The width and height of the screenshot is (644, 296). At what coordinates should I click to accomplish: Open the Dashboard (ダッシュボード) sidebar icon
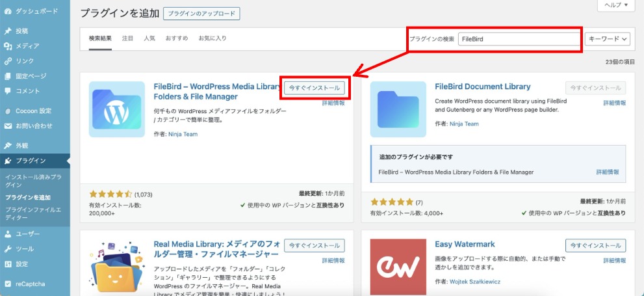(8, 12)
